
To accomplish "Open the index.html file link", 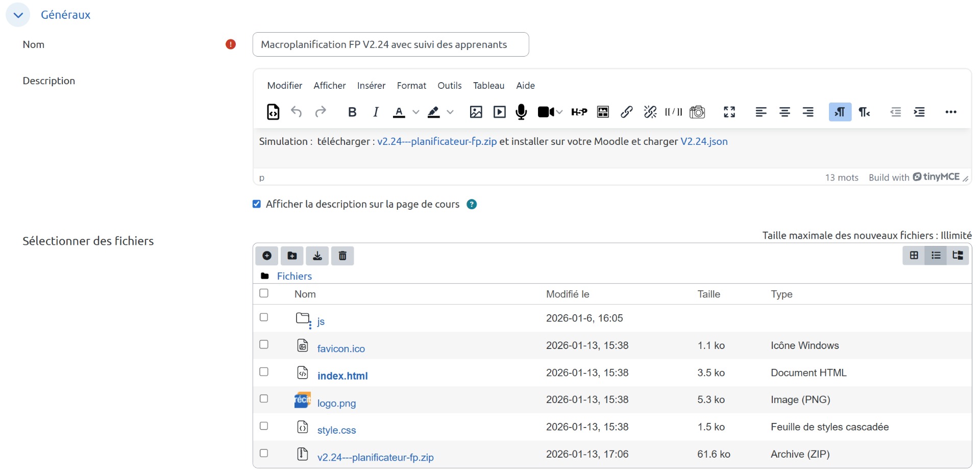I will (x=342, y=376).
